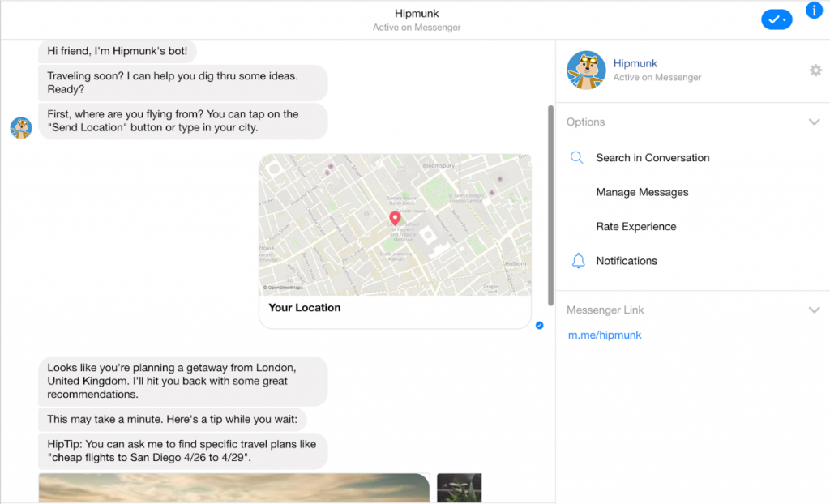Click the "Hi friend, I'm Hipmunk's bot!" message
This screenshot has height=504, width=830.
coord(117,51)
